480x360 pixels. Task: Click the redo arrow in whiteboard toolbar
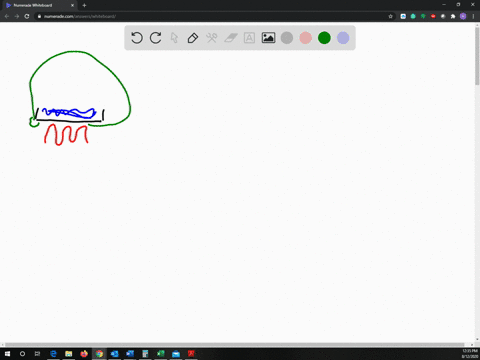[x=155, y=38]
